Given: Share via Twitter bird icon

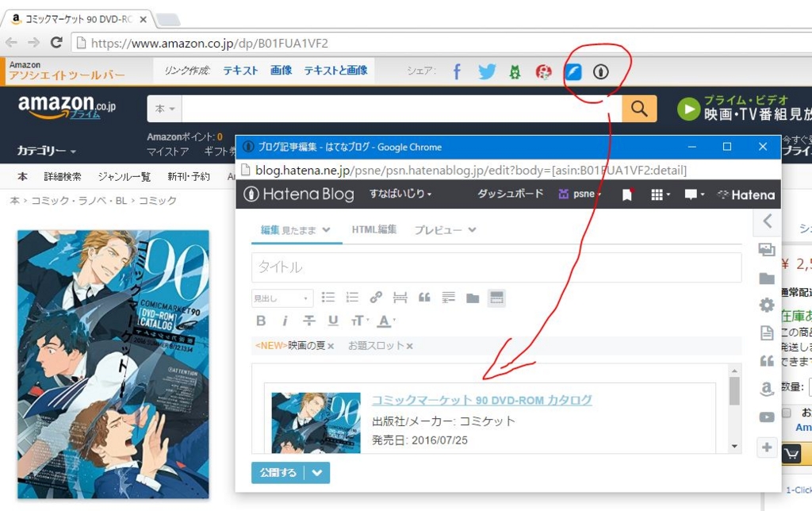Looking at the screenshot, I should 486,71.
